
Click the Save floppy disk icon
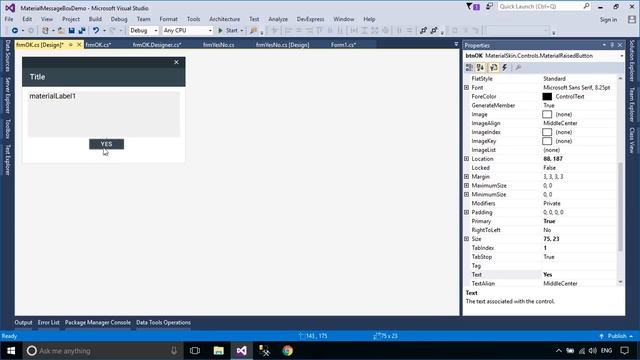click(71, 31)
